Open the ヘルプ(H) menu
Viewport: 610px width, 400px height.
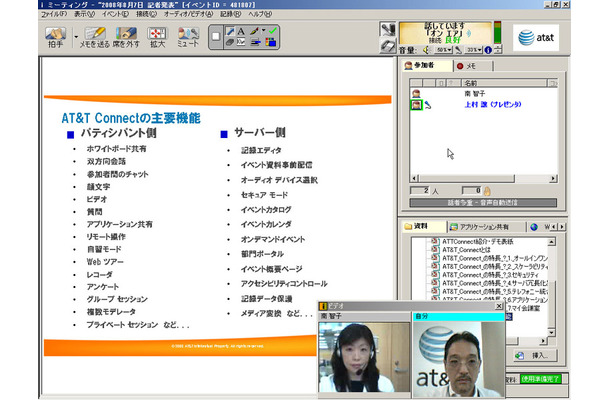259,14
